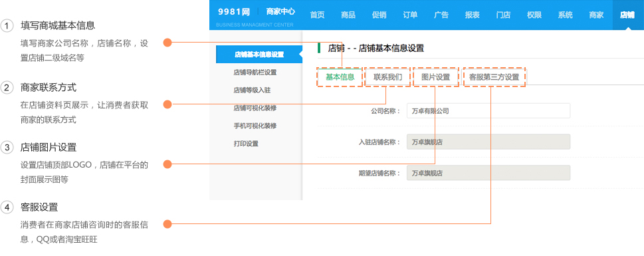This screenshot has width=644, height=256.
Task: Click the 填写商城基本信息 heading text
Action: 58,25
